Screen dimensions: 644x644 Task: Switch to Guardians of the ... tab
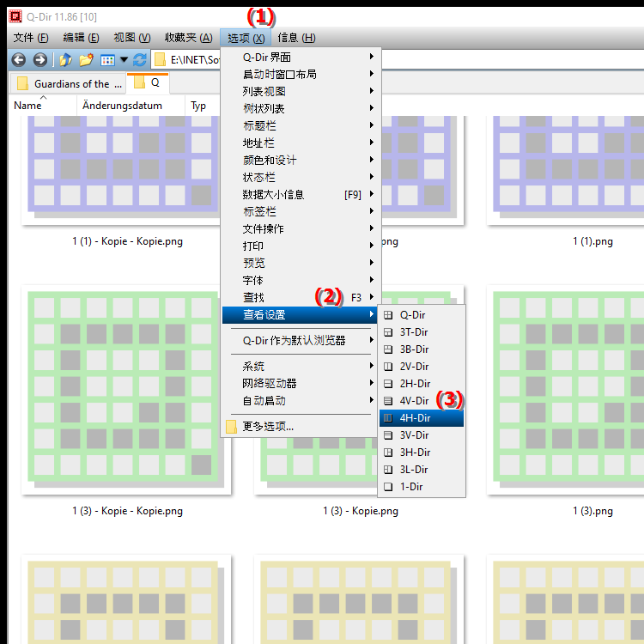pyautogui.click(x=68, y=84)
